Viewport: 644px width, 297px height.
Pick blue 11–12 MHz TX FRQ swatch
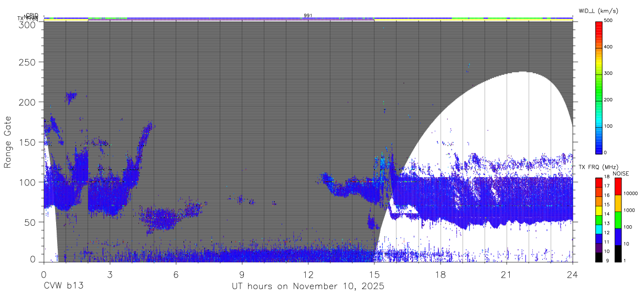[x=598, y=237]
